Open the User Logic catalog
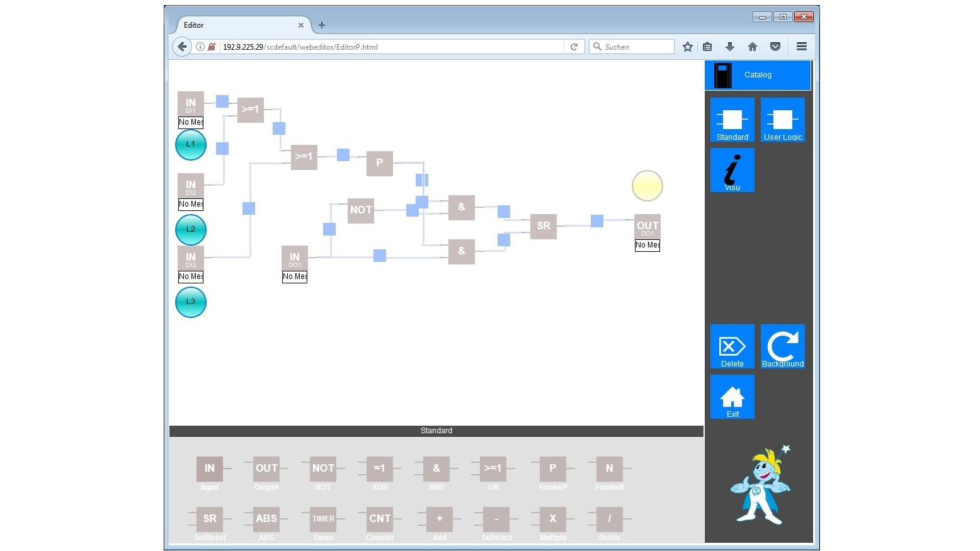The image size is (980, 551). pyautogui.click(x=782, y=120)
